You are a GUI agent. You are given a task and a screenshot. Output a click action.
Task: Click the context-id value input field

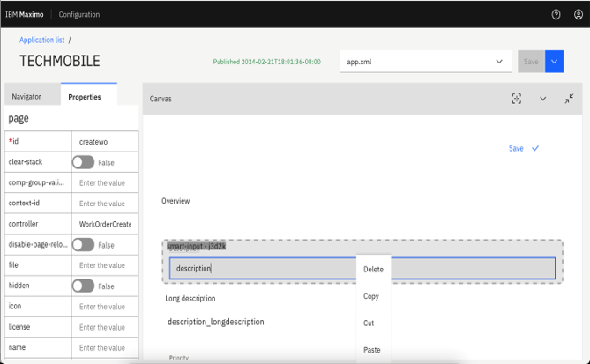tap(104, 204)
